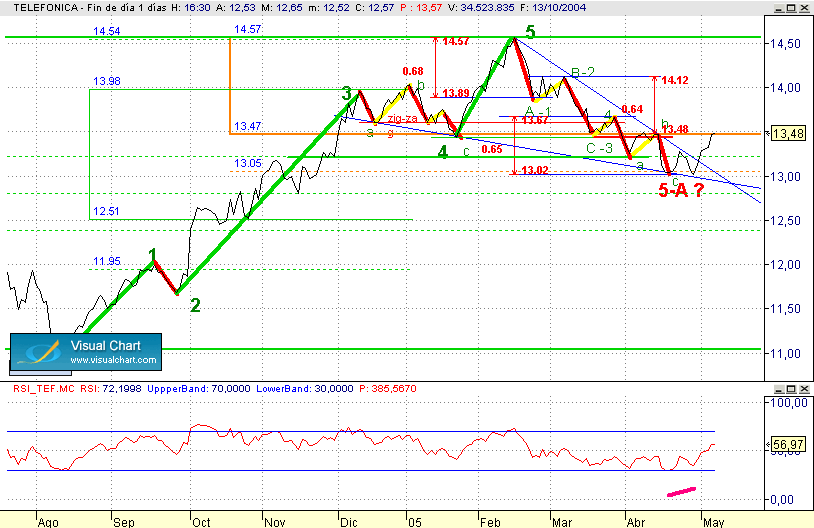Click the green 'C -3' wave label
The width and height of the screenshot is (814, 528).
(x=599, y=148)
